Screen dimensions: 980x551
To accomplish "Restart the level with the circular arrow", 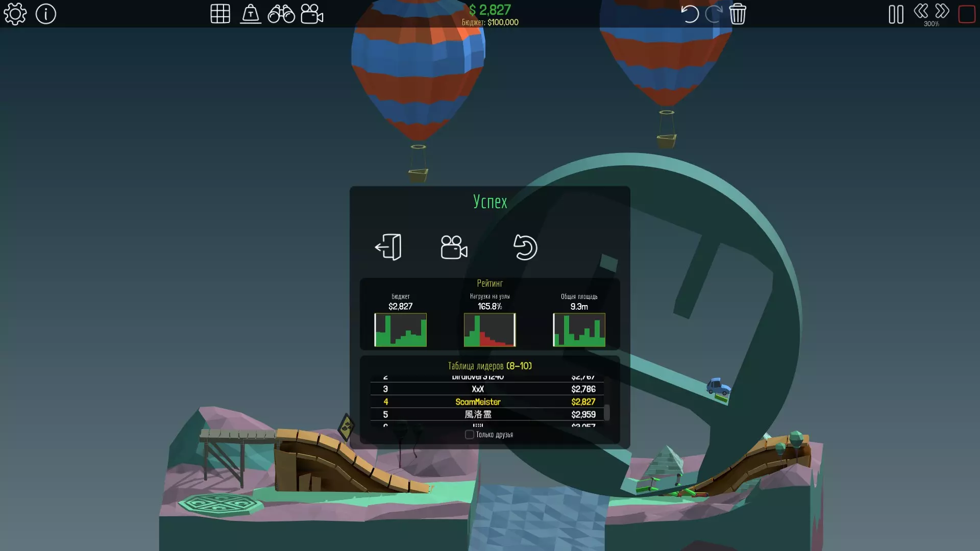I will click(x=525, y=247).
